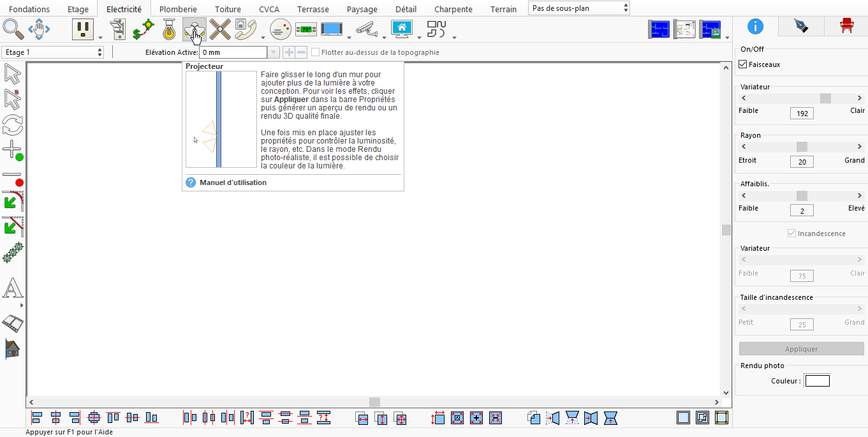868x437 pixels.
Task: Open the Manuel d'utilisation link
Action: point(233,182)
